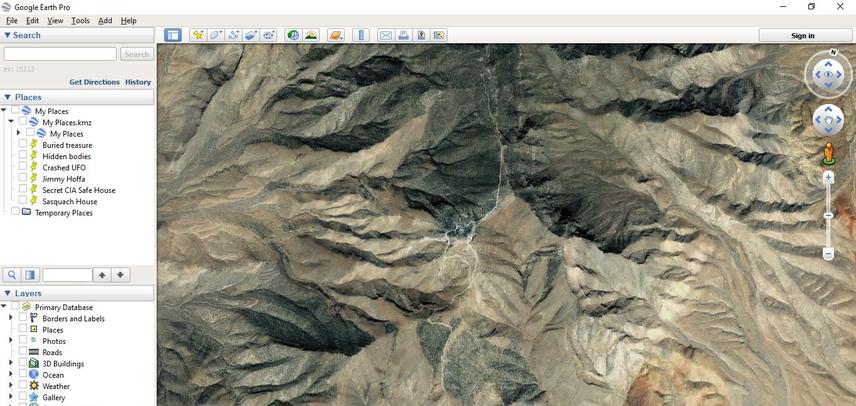Viewport: 856px width, 406px height.
Task: Click the Print toolbar icon
Action: coord(403,35)
